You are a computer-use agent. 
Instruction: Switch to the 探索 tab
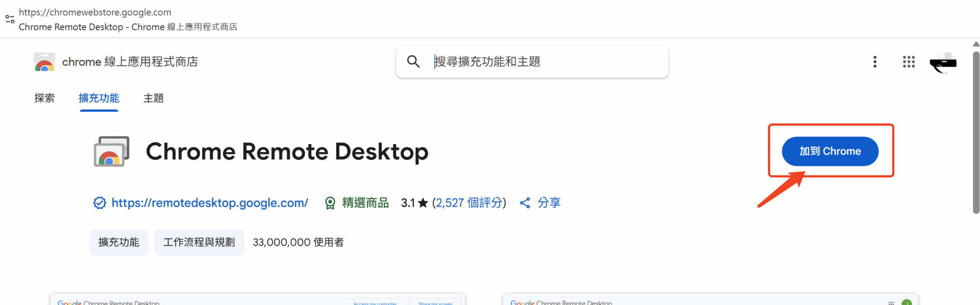click(44, 98)
